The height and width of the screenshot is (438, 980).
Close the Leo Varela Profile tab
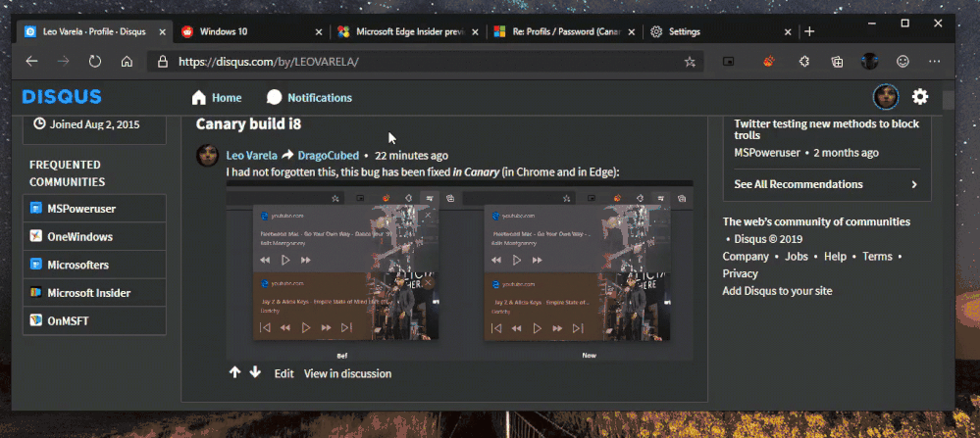[x=163, y=31]
